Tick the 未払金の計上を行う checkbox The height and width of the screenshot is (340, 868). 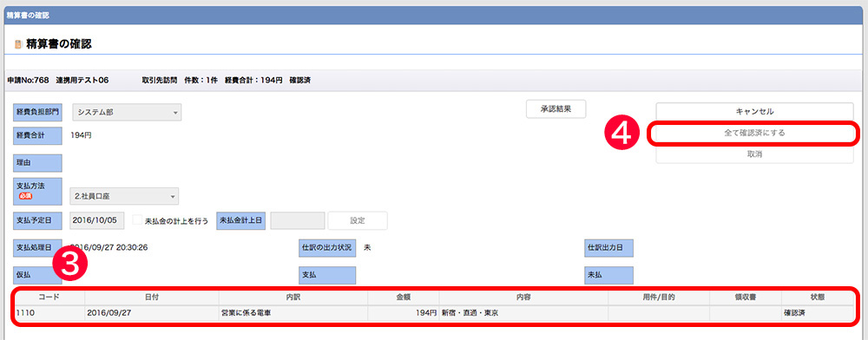137,220
